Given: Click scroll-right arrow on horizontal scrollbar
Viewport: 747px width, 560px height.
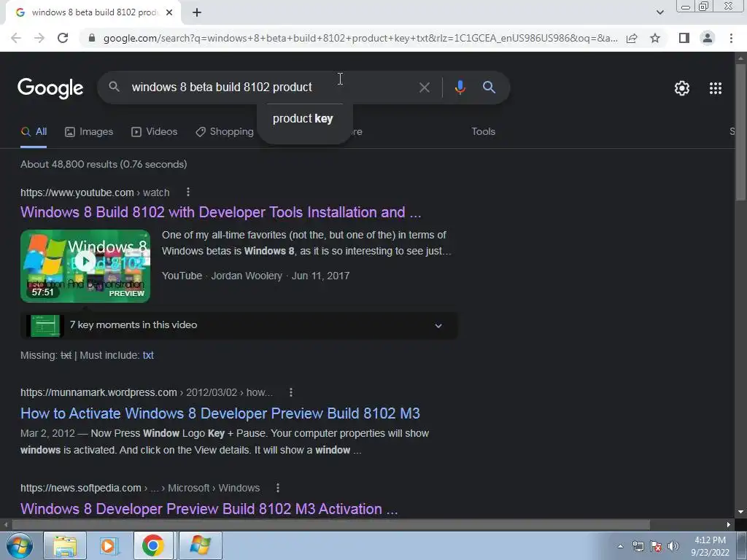Looking at the screenshot, I should pyautogui.click(x=729, y=525).
